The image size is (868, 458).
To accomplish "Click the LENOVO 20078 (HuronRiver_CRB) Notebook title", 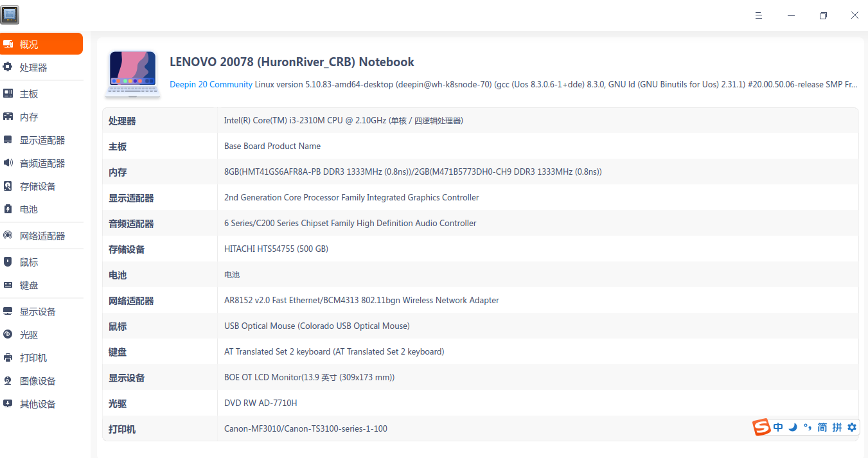I will 292,62.
